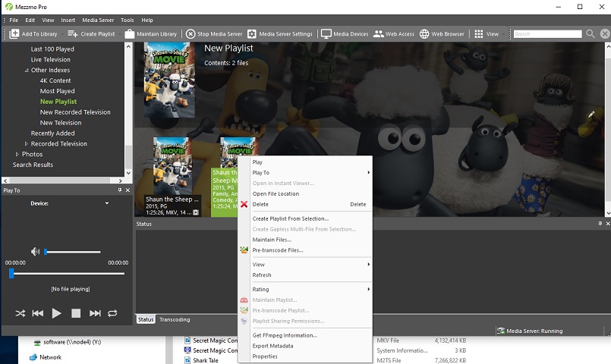Skip to next track
Screen dimensions: 611x364
pyautogui.click(x=95, y=313)
